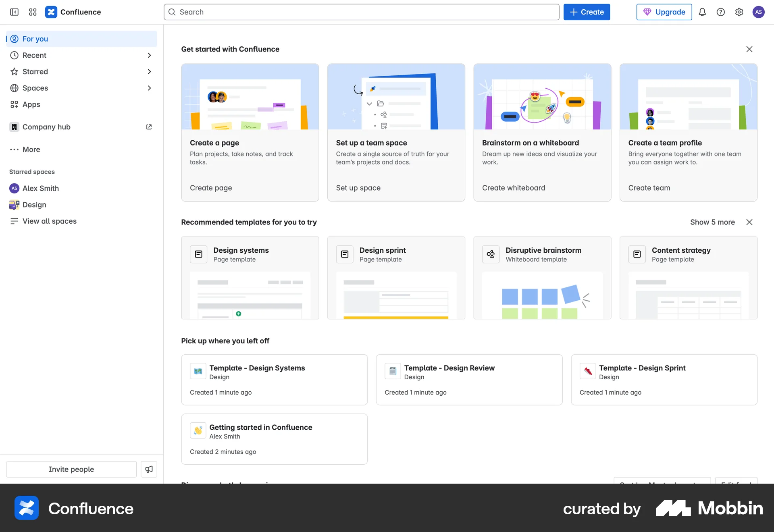This screenshot has height=532, width=774.
Task: Click the Design systems template page icon
Action: pyautogui.click(x=198, y=254)
